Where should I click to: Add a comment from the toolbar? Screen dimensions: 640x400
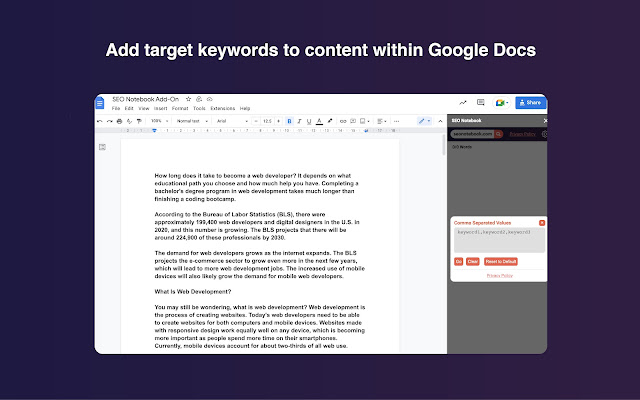[353, 121]
